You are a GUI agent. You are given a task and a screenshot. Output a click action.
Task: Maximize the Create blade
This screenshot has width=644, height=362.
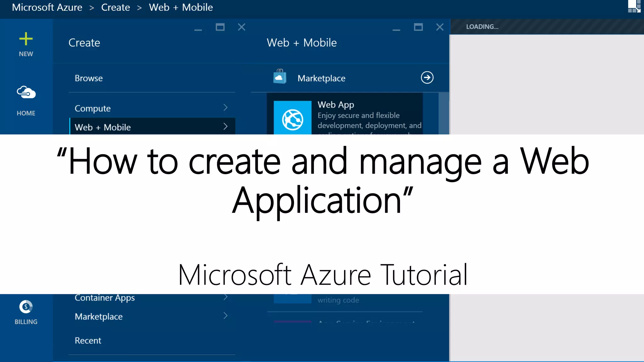[x=220, y=27]
